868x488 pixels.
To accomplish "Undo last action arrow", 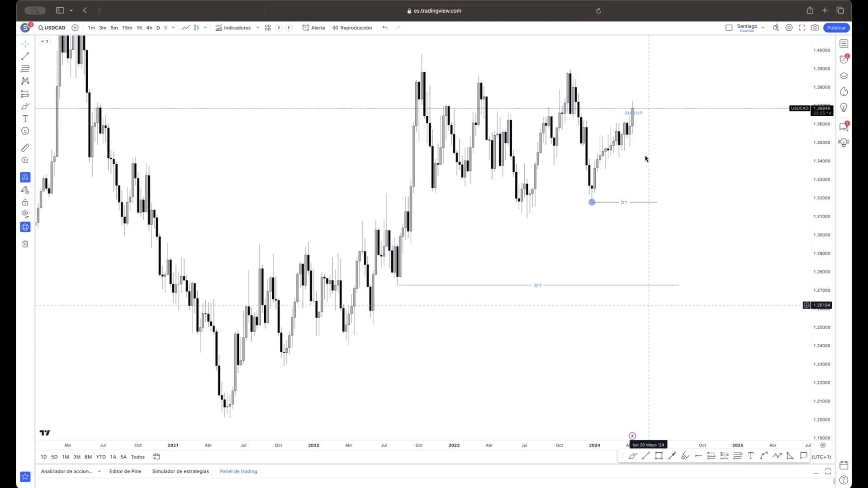I will click(x=385, y=28).
